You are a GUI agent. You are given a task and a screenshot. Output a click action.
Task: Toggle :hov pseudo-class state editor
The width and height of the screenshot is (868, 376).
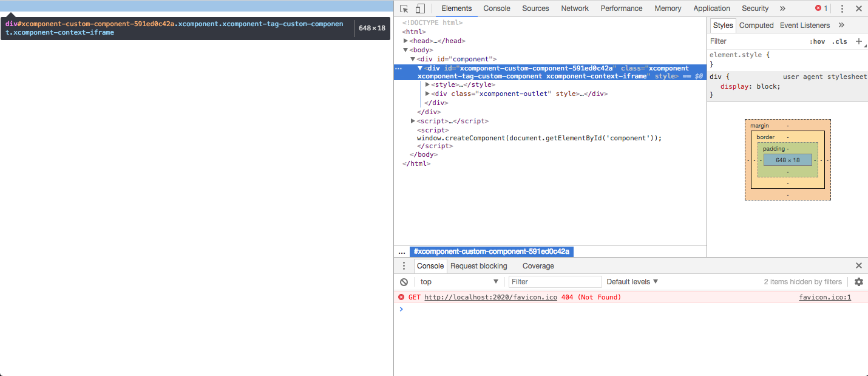[818, 41]
